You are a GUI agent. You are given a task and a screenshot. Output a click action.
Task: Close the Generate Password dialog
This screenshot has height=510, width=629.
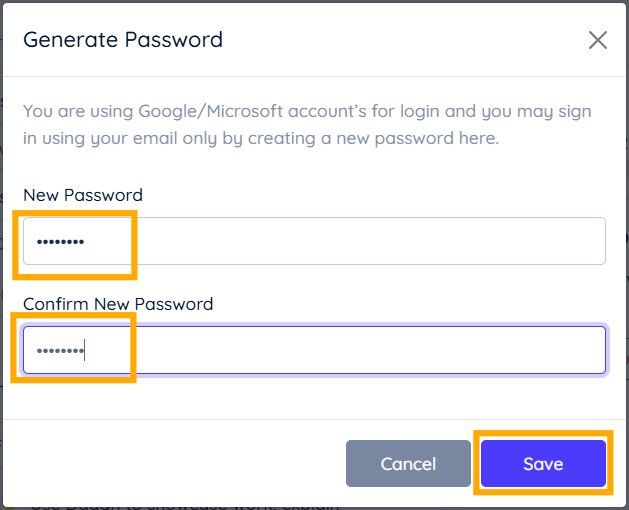click(x=598, y=40)
